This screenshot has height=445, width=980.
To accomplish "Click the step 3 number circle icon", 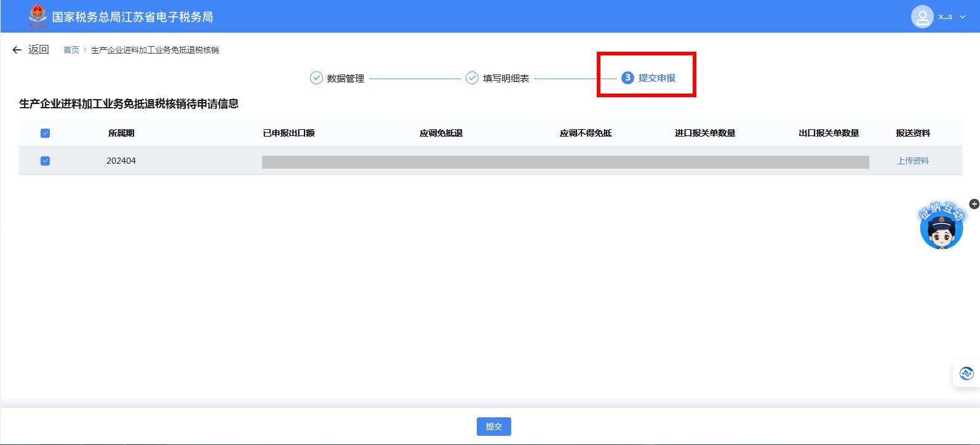I will tap(627, 78).
